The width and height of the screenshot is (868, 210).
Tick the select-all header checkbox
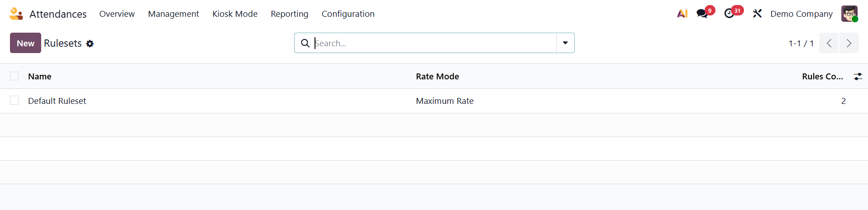coord(14,76)
